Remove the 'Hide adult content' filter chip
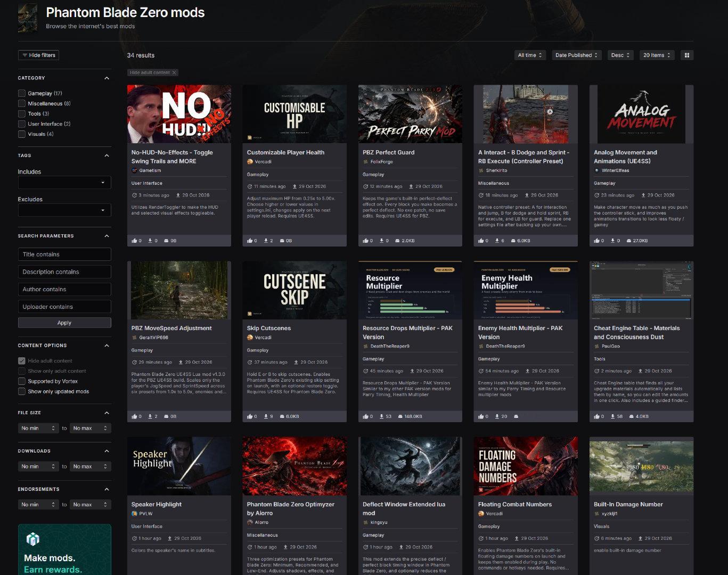 (x=174, y=72)
